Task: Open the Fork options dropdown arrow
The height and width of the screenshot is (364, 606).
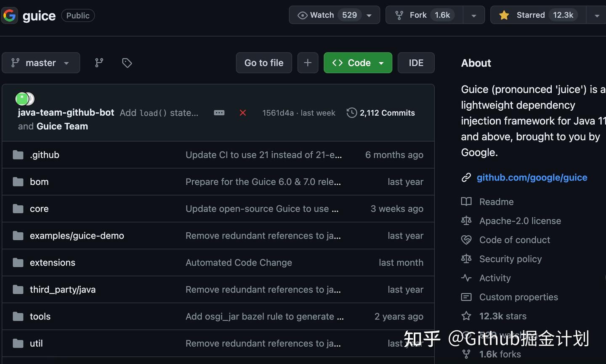Action: pyautogui.click(x=474, y=16)
